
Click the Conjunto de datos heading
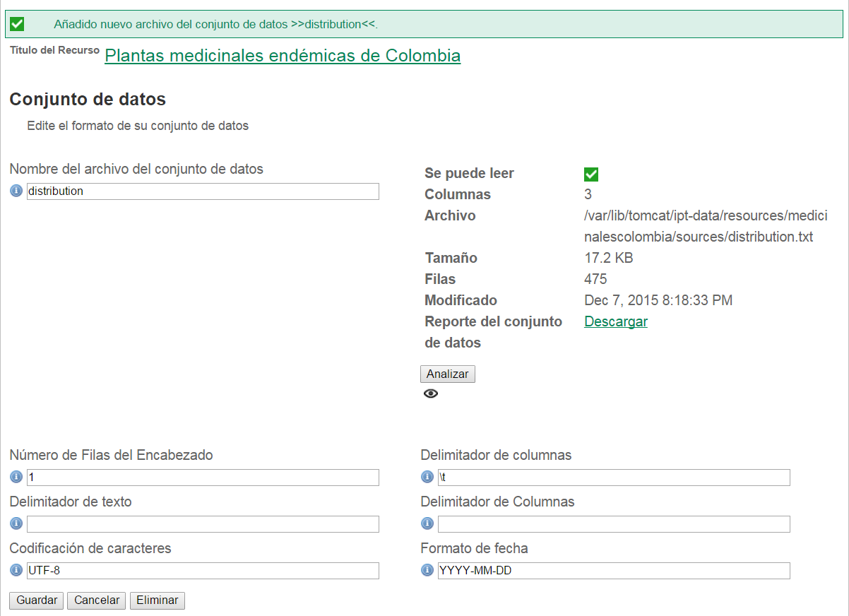(x=88, y=99)
